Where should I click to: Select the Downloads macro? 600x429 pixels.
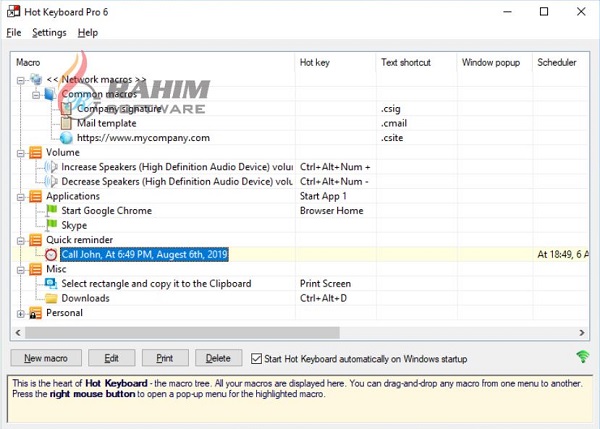86,298
